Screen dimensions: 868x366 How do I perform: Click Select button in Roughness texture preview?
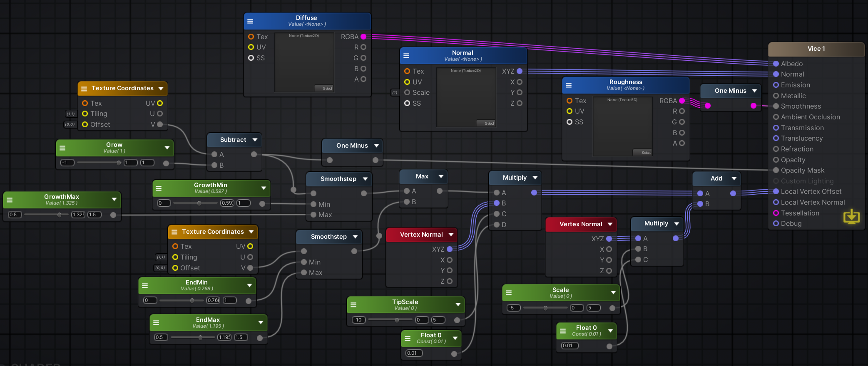click(646, 153)
